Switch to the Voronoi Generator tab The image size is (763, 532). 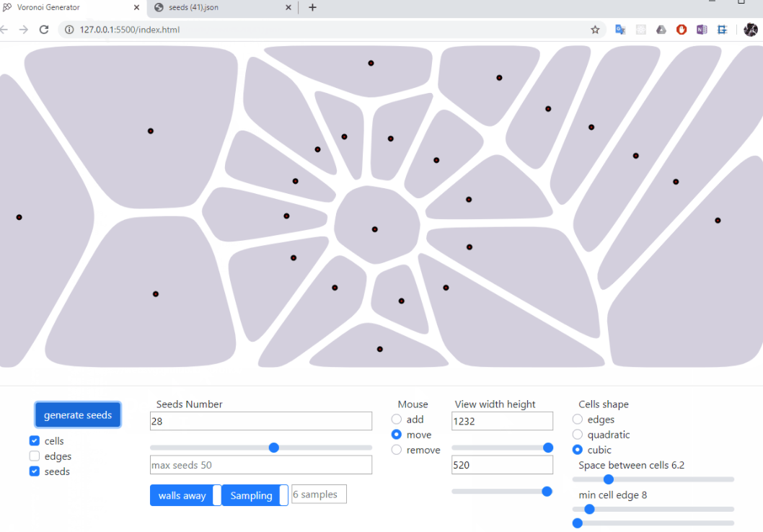point(69,8)
